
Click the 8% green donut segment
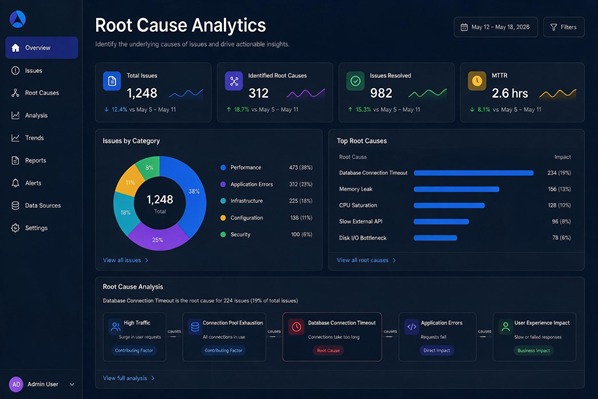pyautogui.click(x=149, y=168)
